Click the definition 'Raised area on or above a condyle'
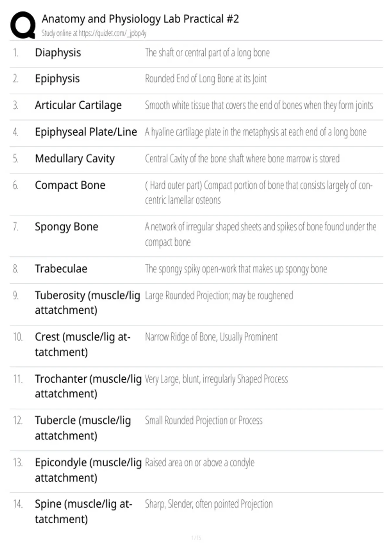Screen dimensions: 392x556 200,462
